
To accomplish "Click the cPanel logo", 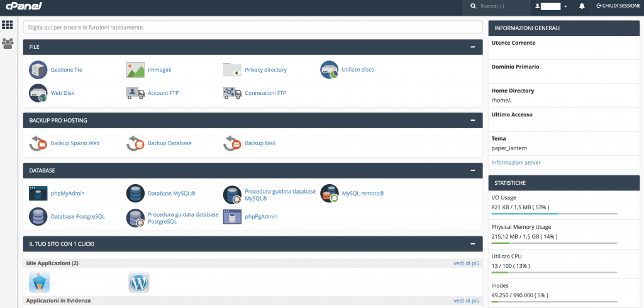I will coord(23,6).
